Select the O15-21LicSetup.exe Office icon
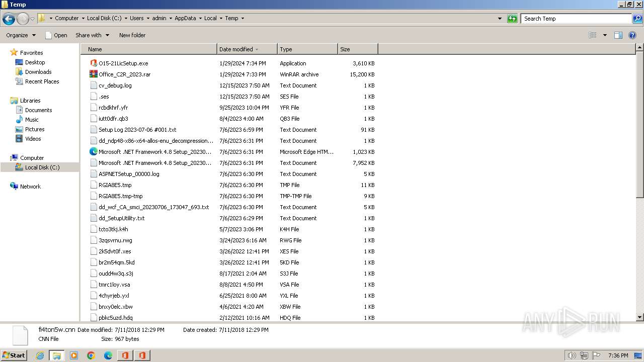This screenshot has height=362, width=644. pyautogui.click(x=94, y=63)
